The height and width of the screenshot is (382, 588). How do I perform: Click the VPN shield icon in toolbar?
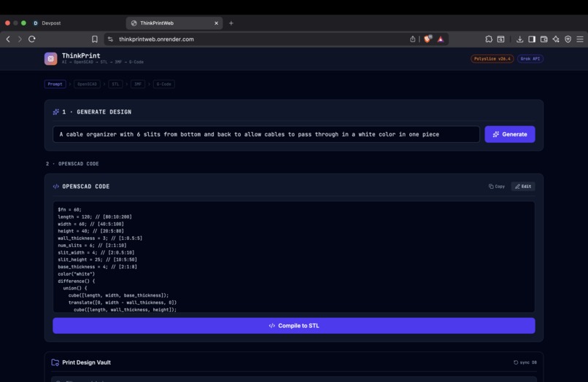[568, 39]
